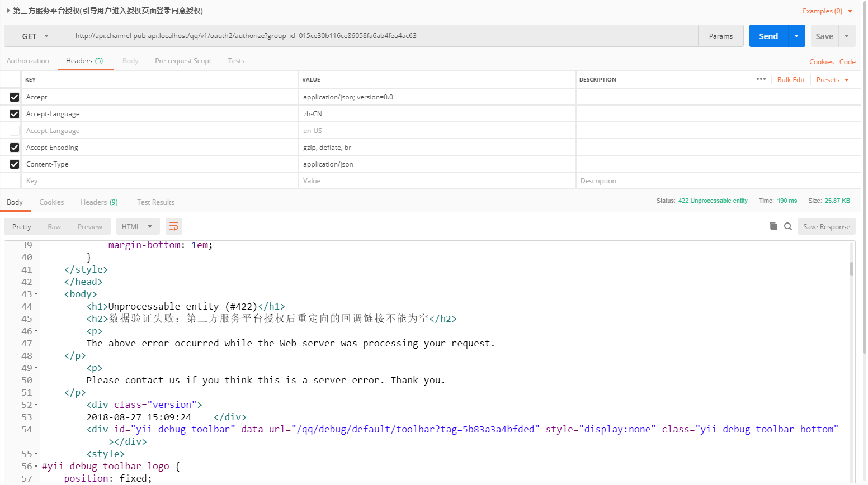Viewport: 868px width, 485px height.
Task: Open the Bulk Edit link
Action: [x=790, y=80]
